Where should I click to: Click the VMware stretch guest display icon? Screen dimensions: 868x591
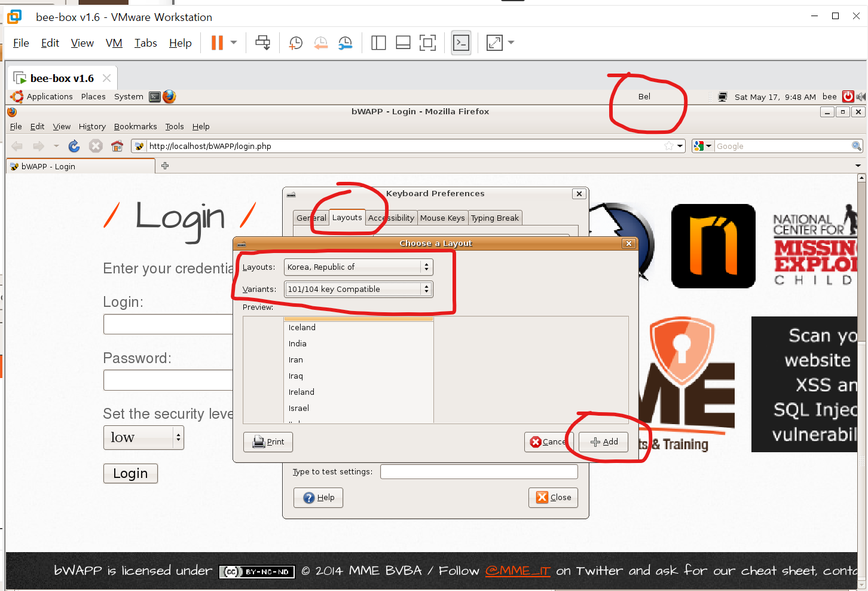494,42
